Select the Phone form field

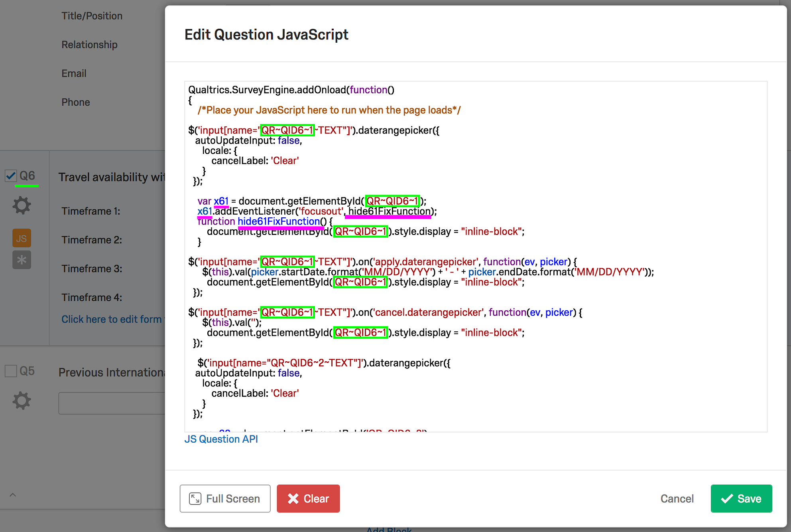point(76,102)
